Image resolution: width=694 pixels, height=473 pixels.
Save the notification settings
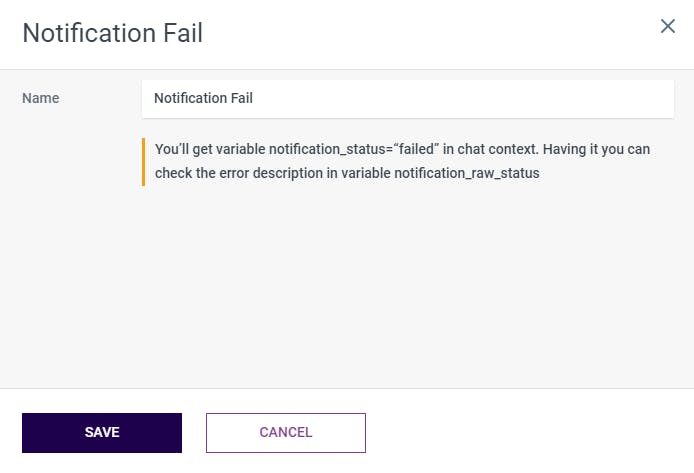(102, 433)
